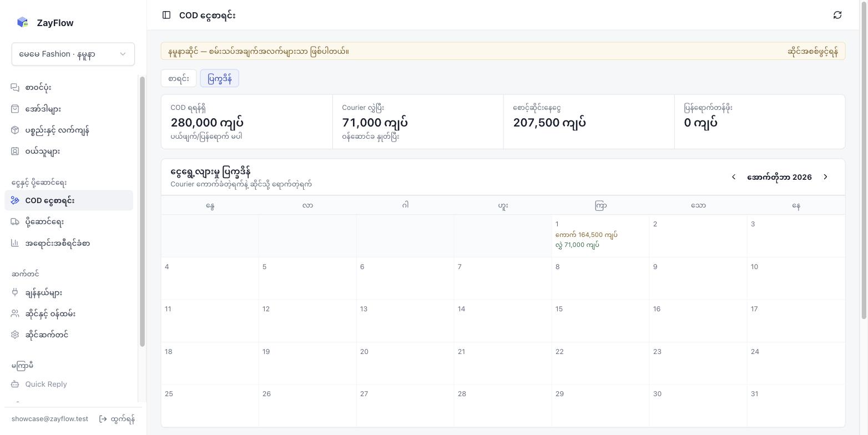Click the ဆိုင်နှင့် ဝန်ထမ်း people icon
This screenshot has height=435, width=868.
point(15,313)
